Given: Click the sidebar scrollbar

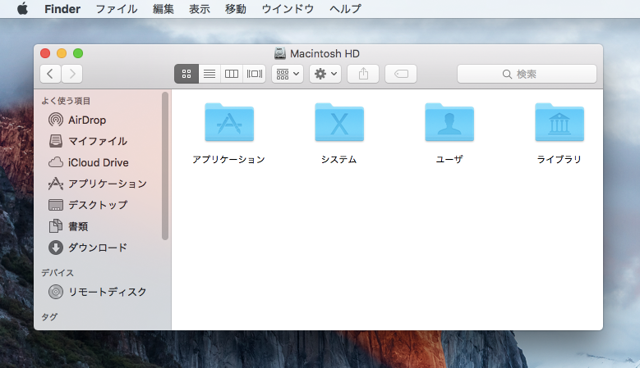Looking at the screenshot, I should coord(165,166).
